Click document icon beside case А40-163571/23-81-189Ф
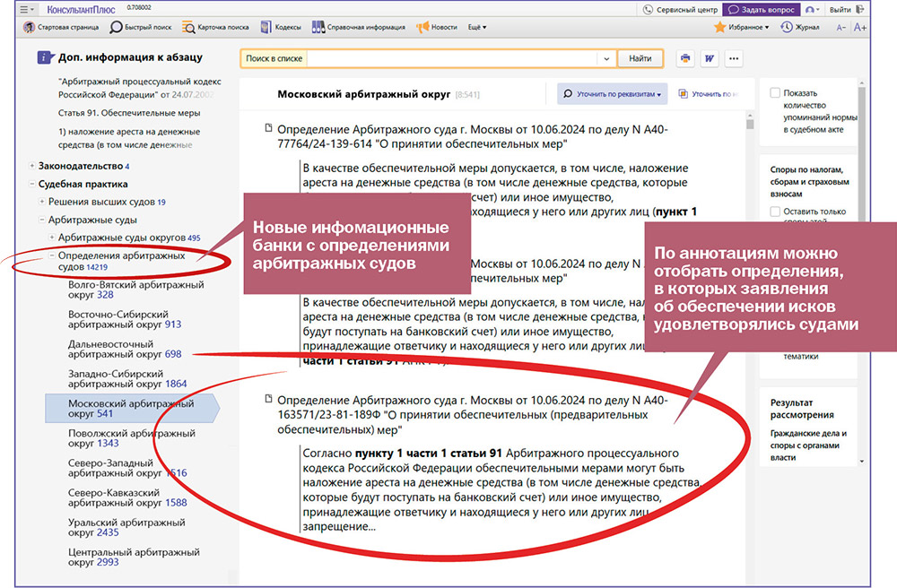 tap(268, 399)
